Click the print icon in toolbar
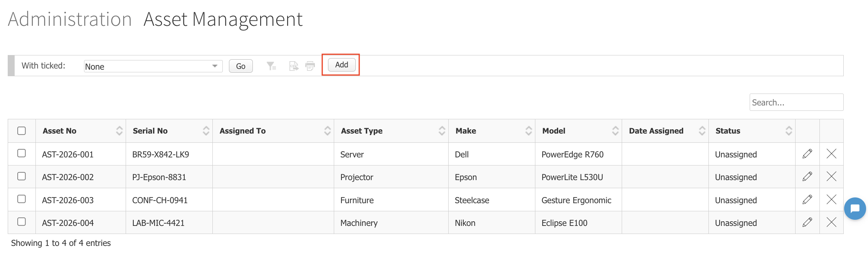The image size is (868, 254). pos(310,66)
